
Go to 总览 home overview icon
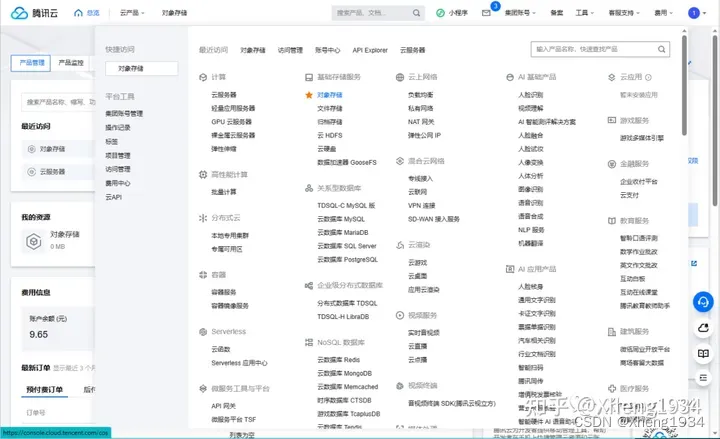pos(78,13)
